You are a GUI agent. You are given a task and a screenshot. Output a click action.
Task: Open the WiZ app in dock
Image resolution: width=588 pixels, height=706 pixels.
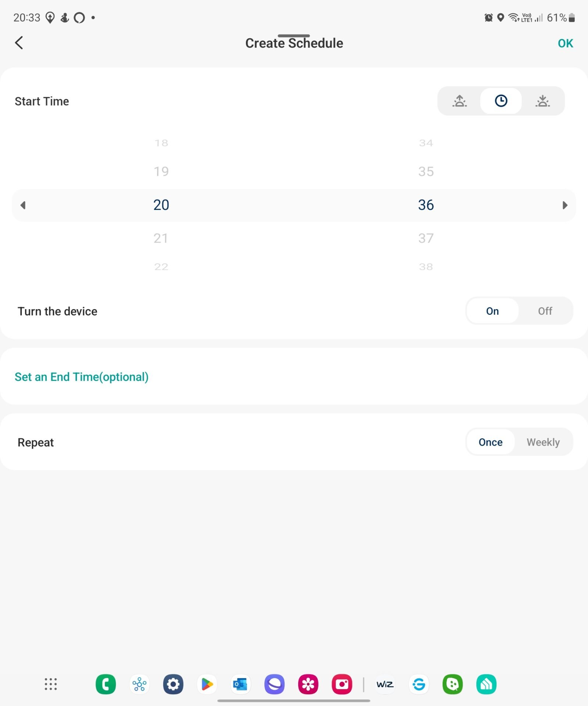[x=385, y=684]
